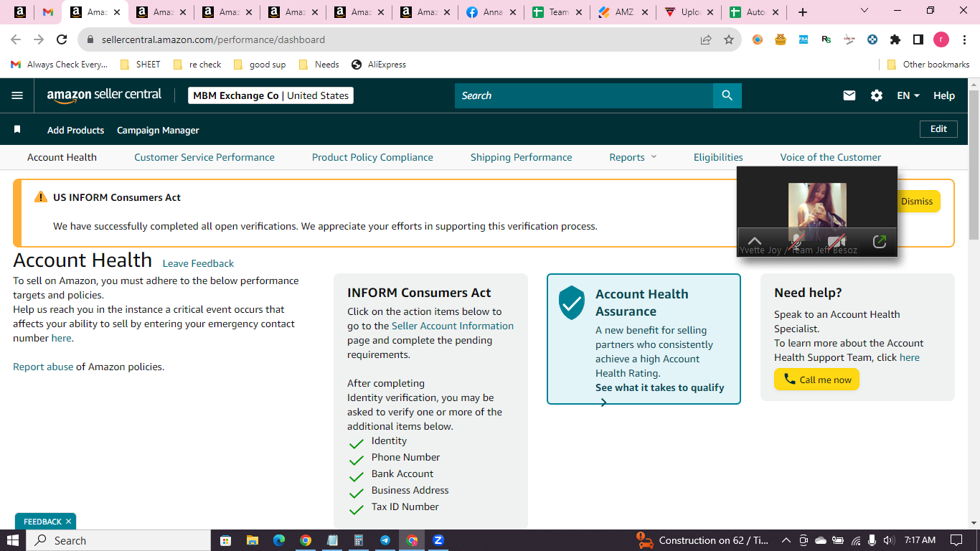980x551 pixels.
Task: Click Add Products in the toolbar
Action: pyautogui.click(x=75, y=130)
